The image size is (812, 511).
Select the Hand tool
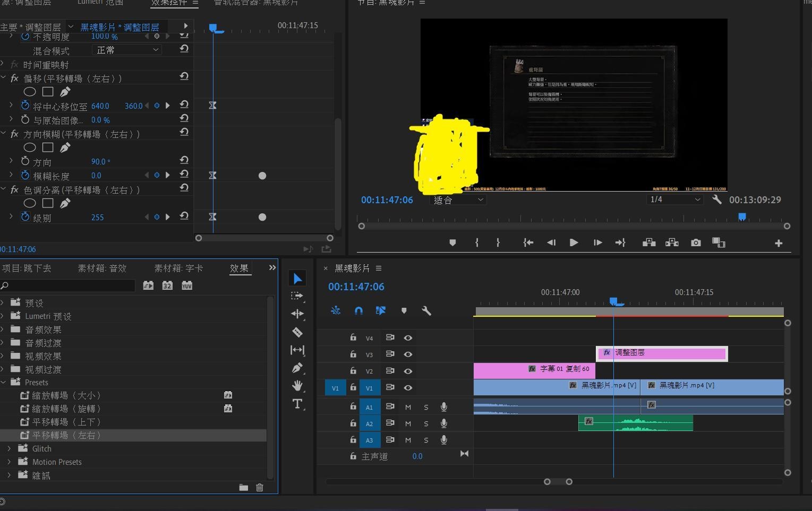[x=297, y=386]
